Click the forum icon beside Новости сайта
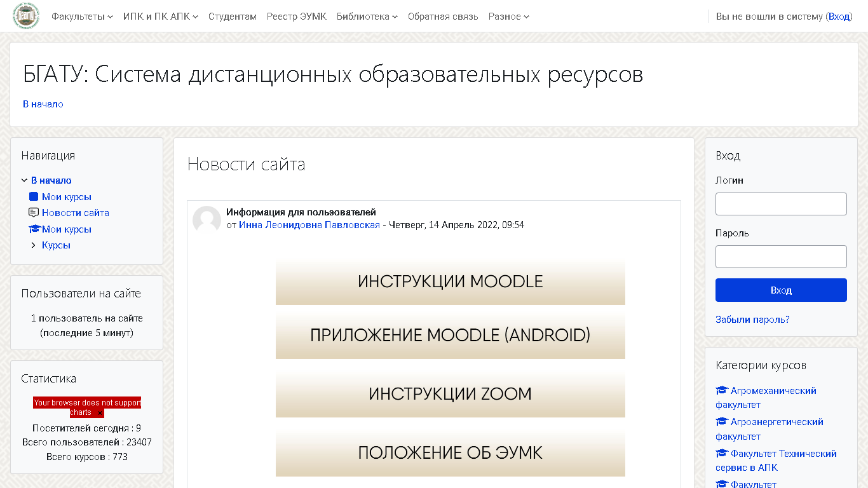This screenshot has width=868, height=488. click(x=34, y=213)
